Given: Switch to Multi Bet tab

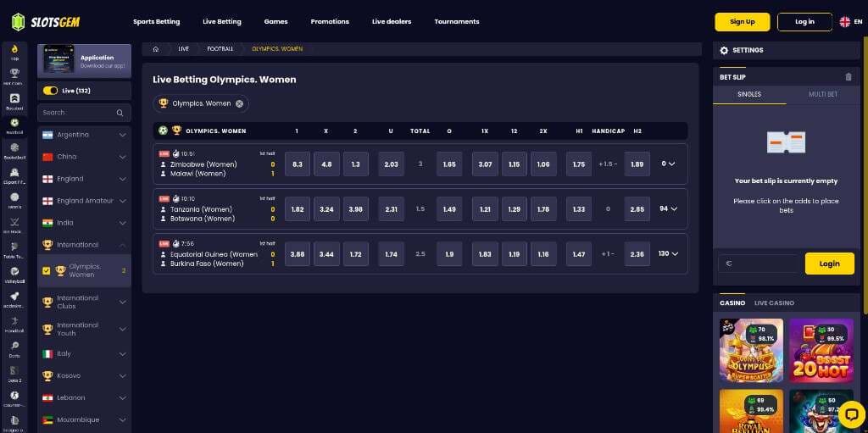Looking at the screenshot, I should point(823,94).
